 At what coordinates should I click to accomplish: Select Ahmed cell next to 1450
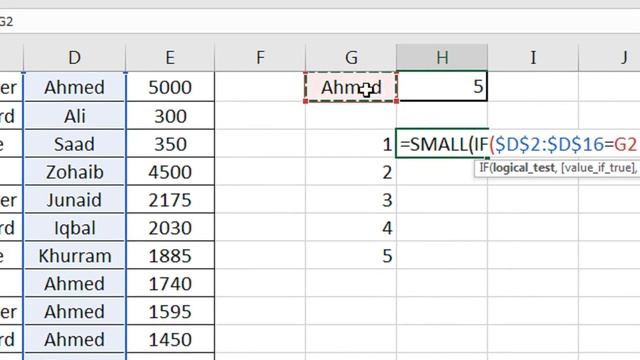74,339
